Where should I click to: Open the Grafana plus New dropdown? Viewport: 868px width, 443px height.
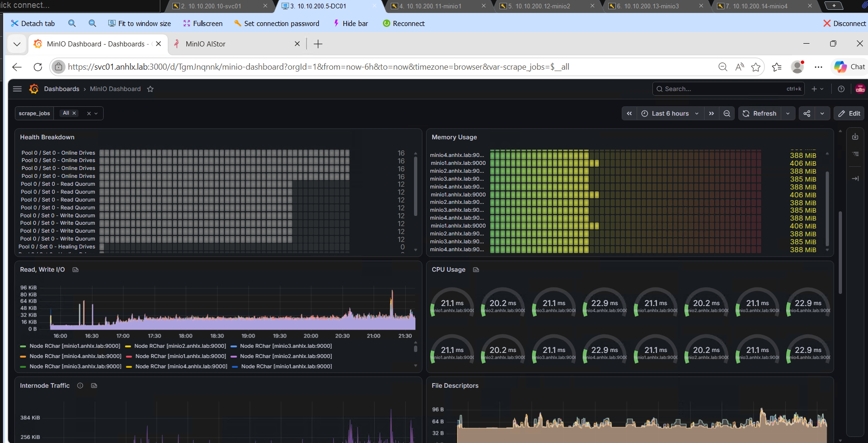(817, 89)
